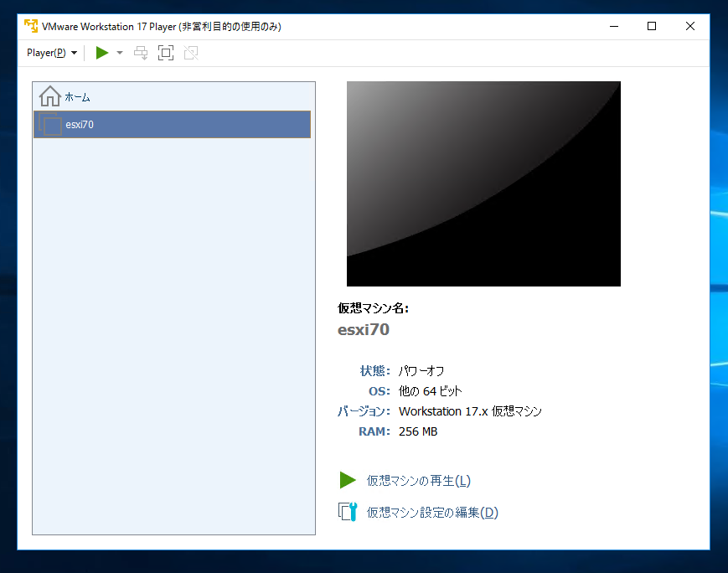Viewport: 728px width, 573px height.
Task: Maximize the VMware Player window
Action: tap(652, 27)
